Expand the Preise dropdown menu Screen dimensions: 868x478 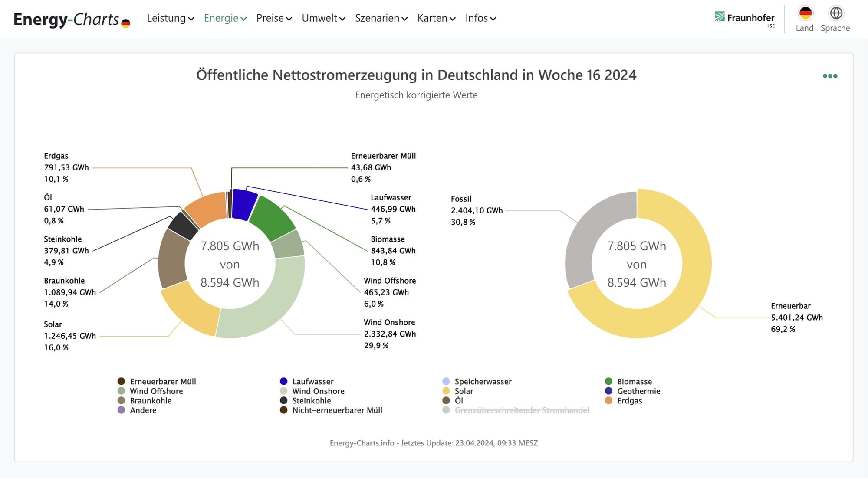274,18
